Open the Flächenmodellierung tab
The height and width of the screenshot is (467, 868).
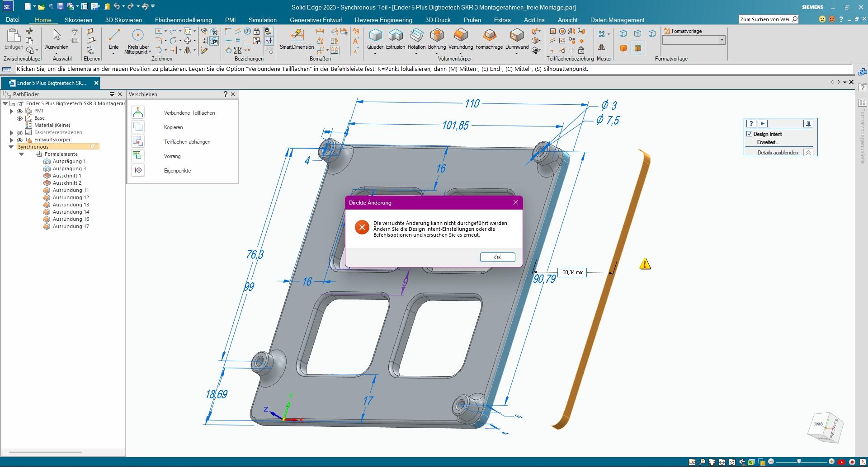point(184,20)
